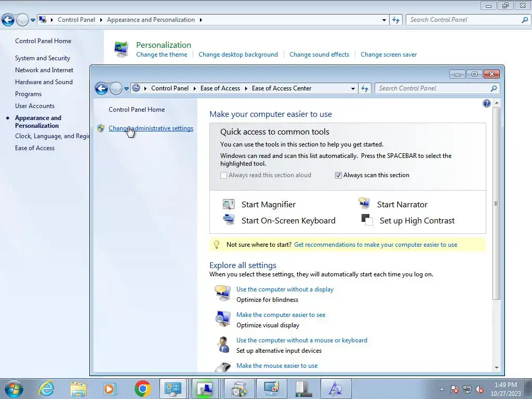This screenshot has width=532, height=399.
Task: Click Change sound effects link
Action: click(320, 55)
